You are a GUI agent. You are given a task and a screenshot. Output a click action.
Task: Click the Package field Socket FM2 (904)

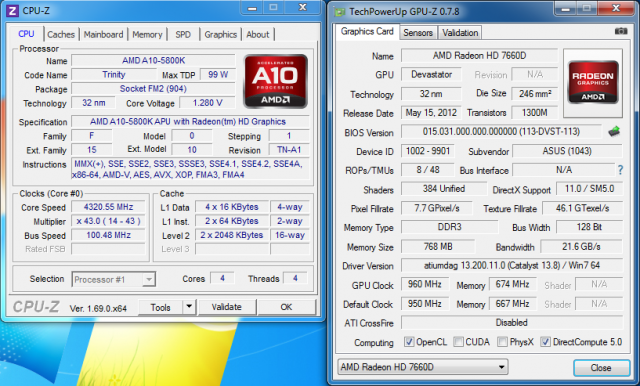tap(153, 89)
